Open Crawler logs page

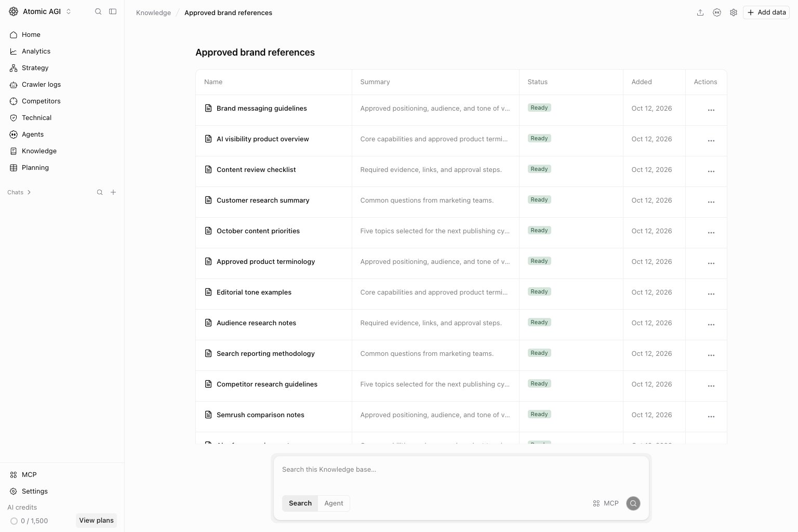(x=62, y=85)
